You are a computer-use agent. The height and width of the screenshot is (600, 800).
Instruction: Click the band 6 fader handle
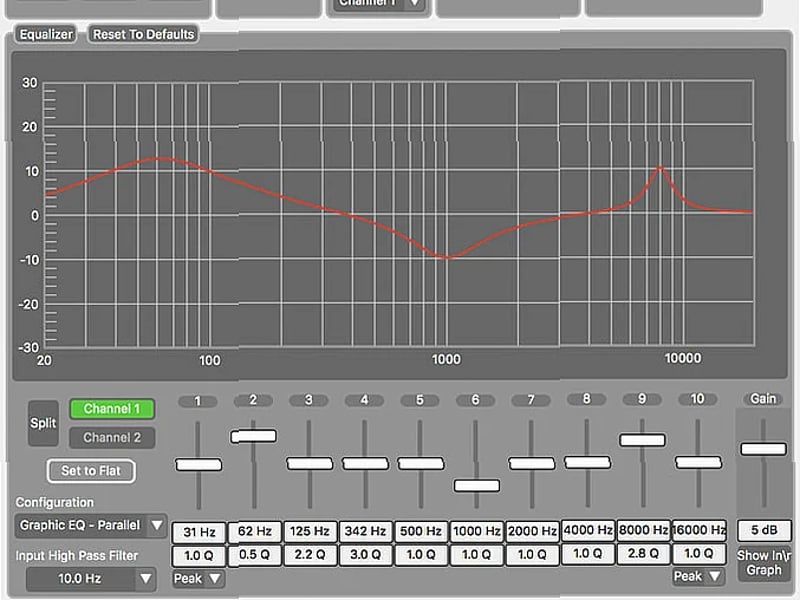pos(475,485)
